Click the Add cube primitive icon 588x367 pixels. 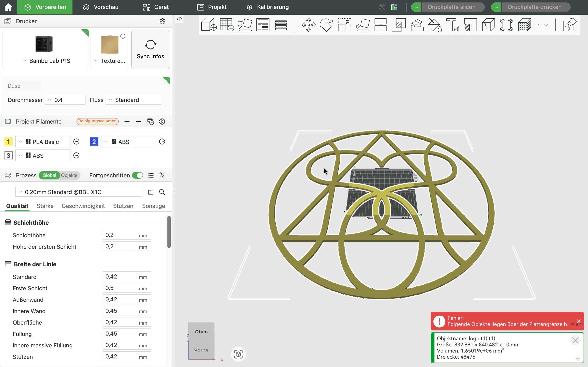coord(209,24)
